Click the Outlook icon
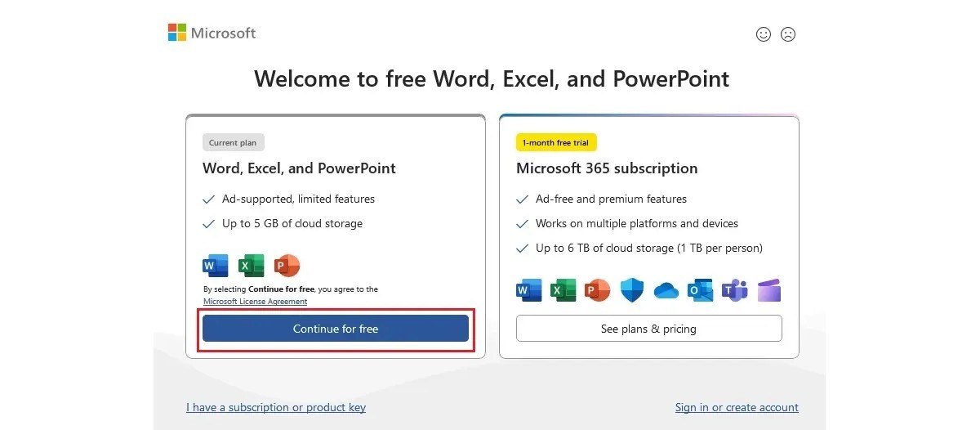 pos(701,290)
